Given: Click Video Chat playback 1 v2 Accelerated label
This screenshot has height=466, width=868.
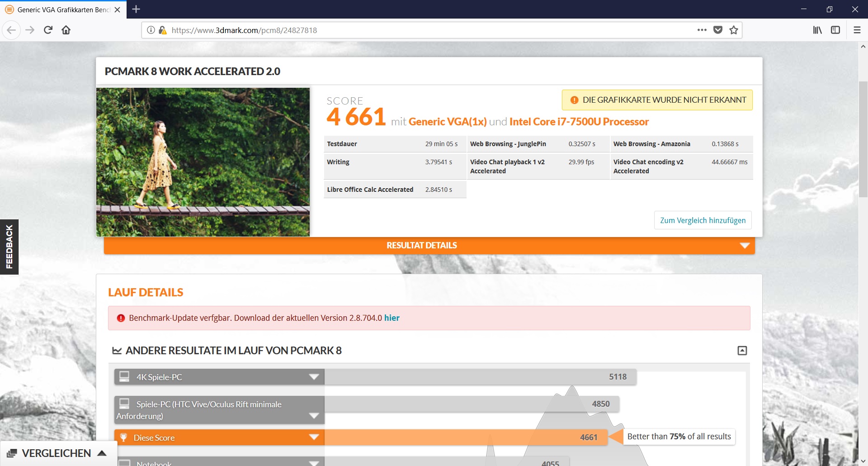Looking at the screenshot, I should pyautogui.click(x=507, y=166).
